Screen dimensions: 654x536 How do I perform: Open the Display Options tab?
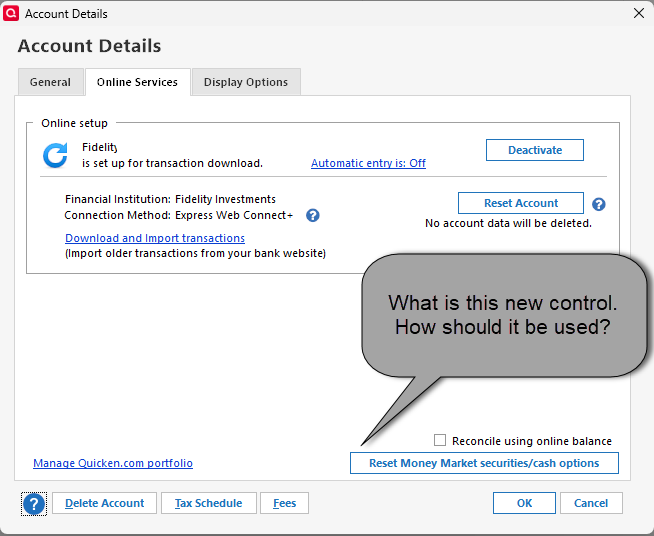pyautogui.click(x=246, y=82)
